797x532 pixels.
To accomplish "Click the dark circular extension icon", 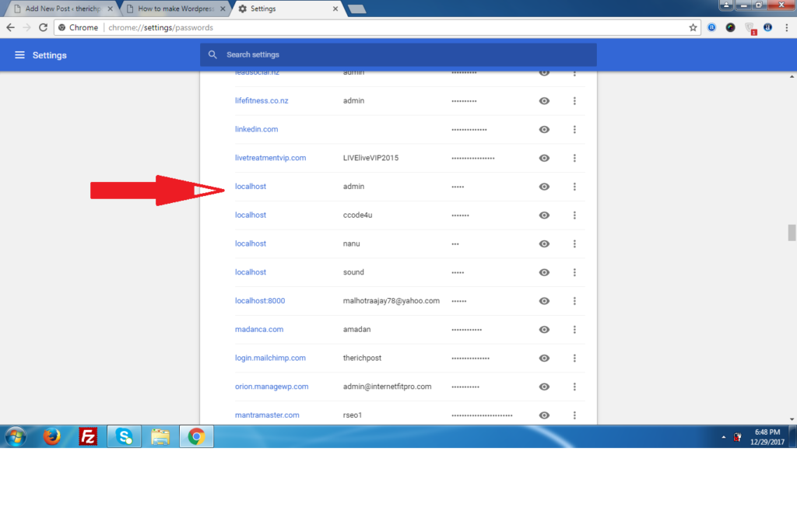I will pyautogui.click(x=730, y=27).
